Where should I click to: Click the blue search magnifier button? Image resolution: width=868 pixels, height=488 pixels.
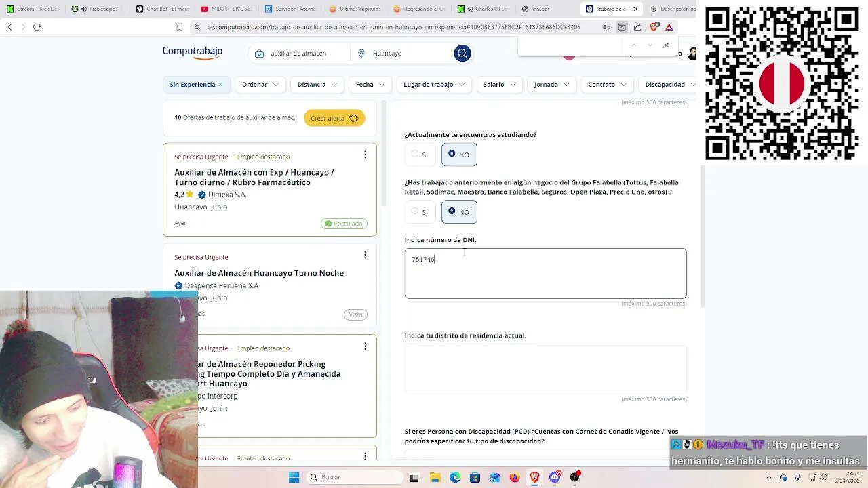click(462, 53)
